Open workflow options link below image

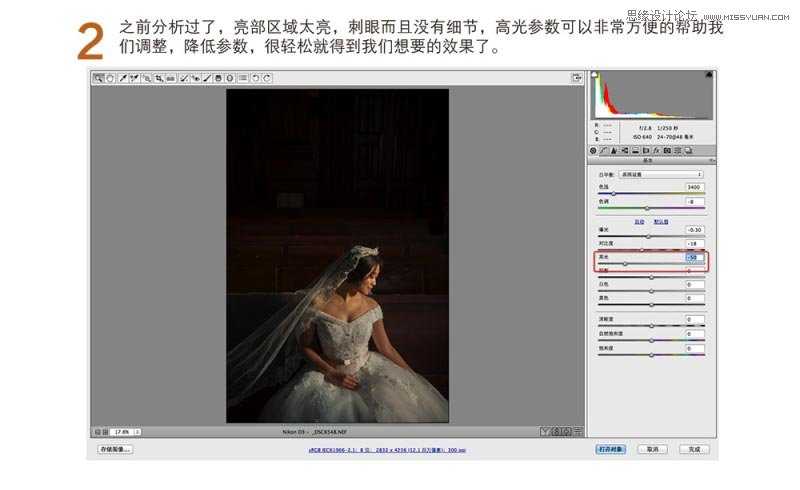coord(386,451)
